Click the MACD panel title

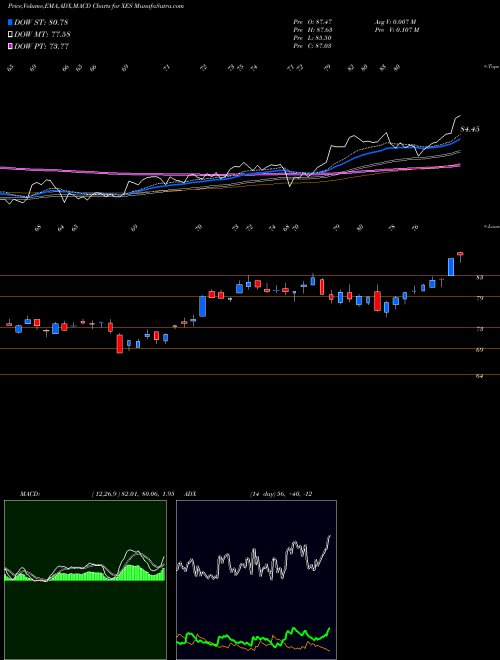[x=30, y=494]
